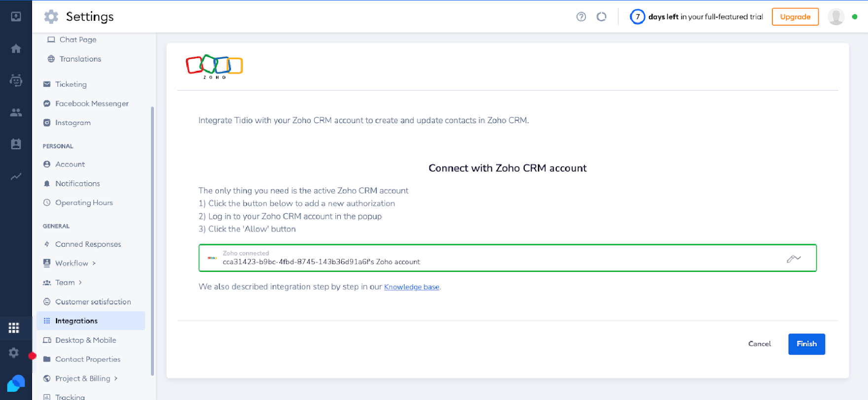868x400 pixels.
Task: Click the disconnect icon in Zoho connected box
Action: pos(794,258)
